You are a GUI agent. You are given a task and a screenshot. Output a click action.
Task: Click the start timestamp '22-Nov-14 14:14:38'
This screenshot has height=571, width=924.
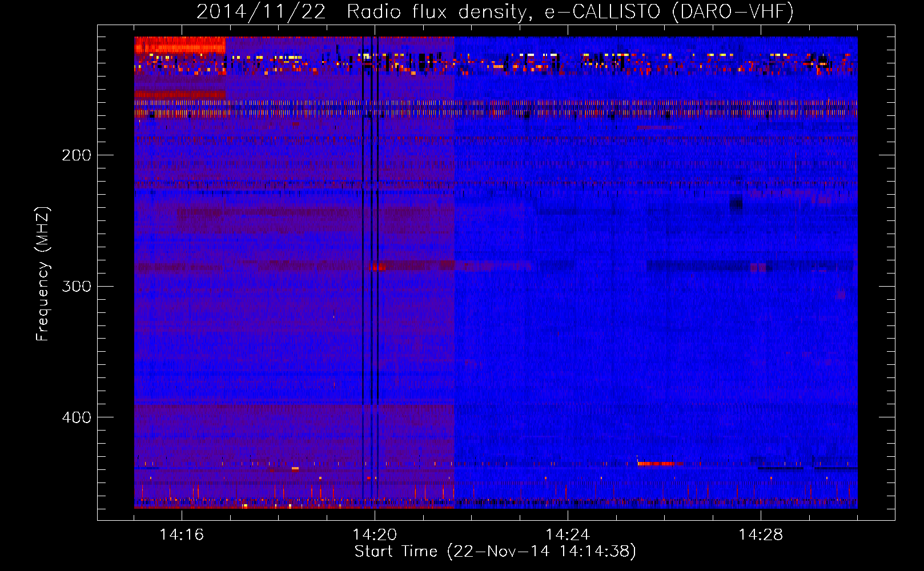[x=541, y=552]
